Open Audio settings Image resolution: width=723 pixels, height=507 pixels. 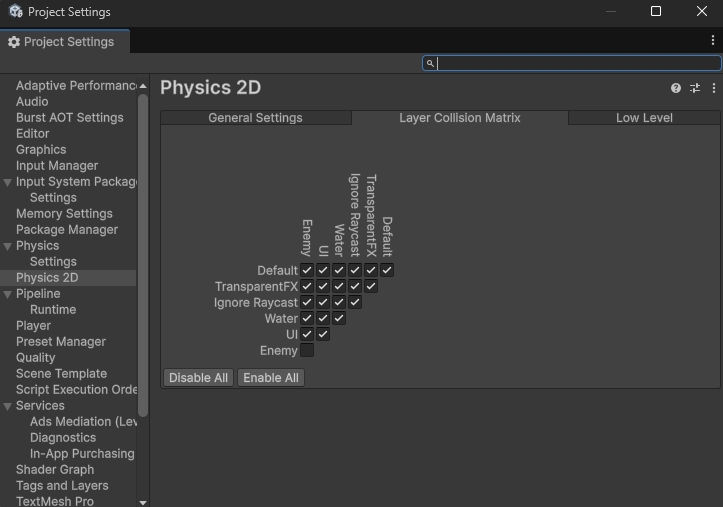[32, 101]
